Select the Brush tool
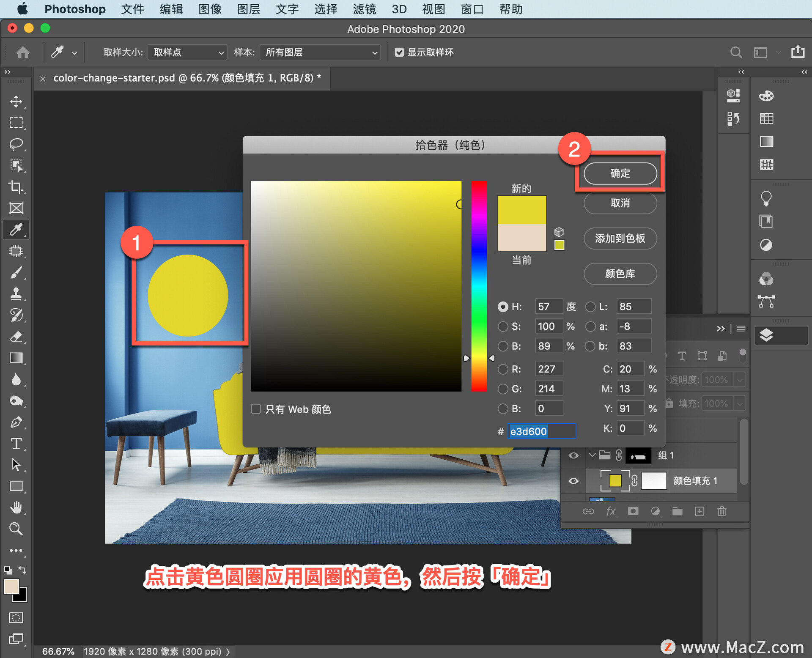The height and width of the screenshot is (658, 812). (16, 273)
